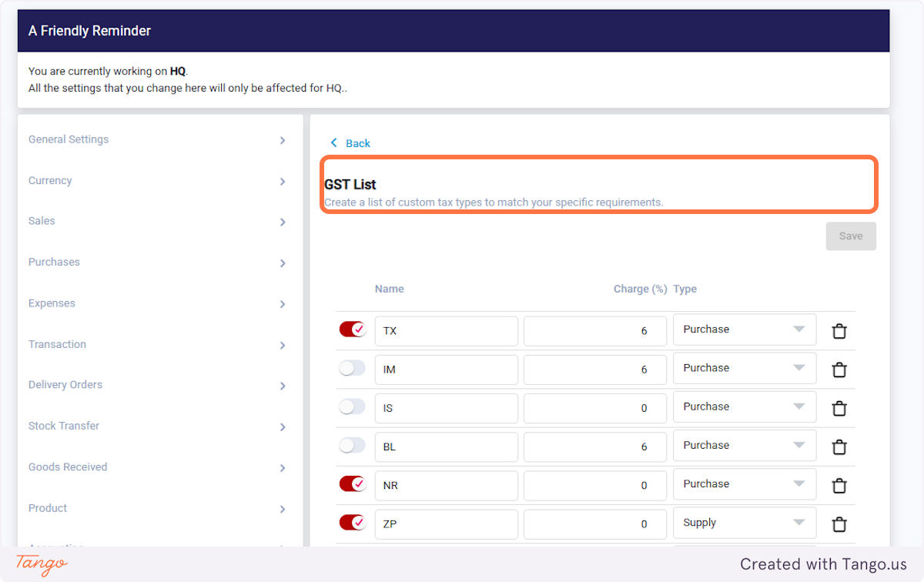Open Type dropdown for NR row

tap(745, 484)
